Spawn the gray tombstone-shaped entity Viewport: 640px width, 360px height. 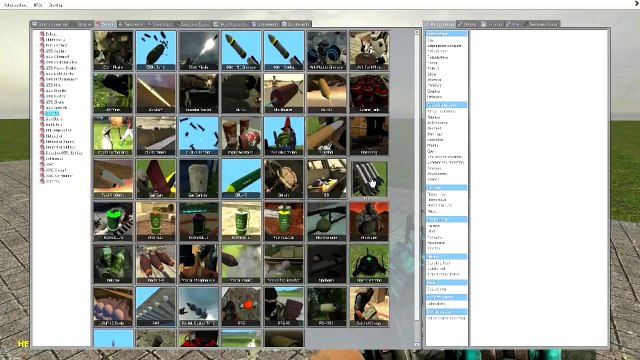pos(198,179)
